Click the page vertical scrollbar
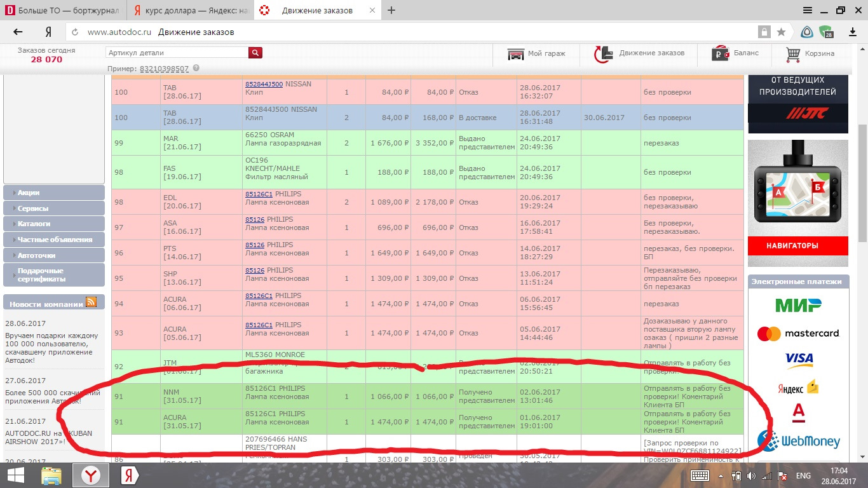 coord(862,183)
